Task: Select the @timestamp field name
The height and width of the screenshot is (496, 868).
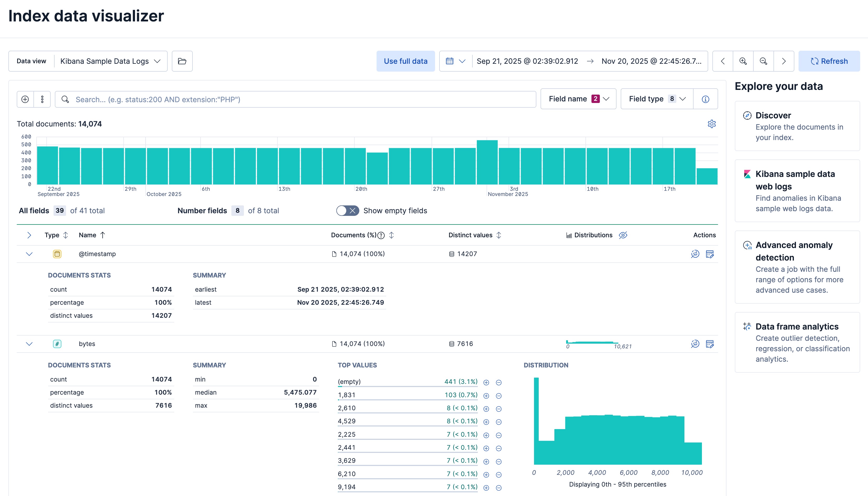Action: click(97, 254)
